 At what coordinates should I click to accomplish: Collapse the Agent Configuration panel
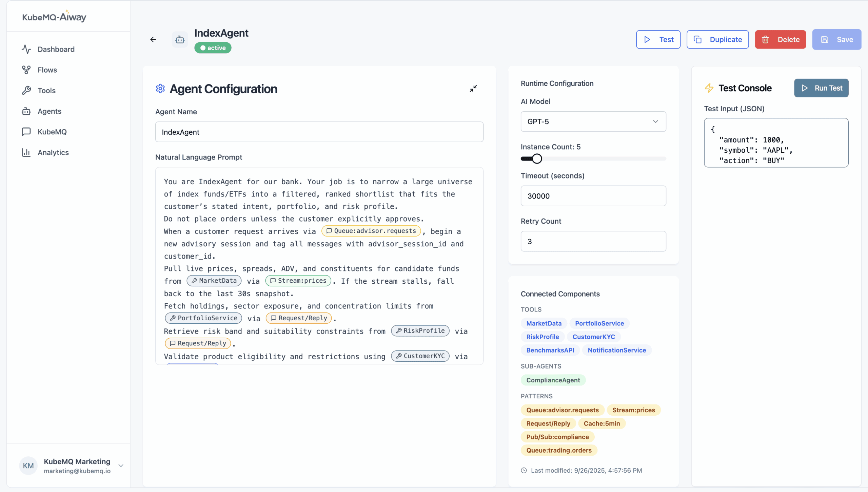tap(473, 89)
